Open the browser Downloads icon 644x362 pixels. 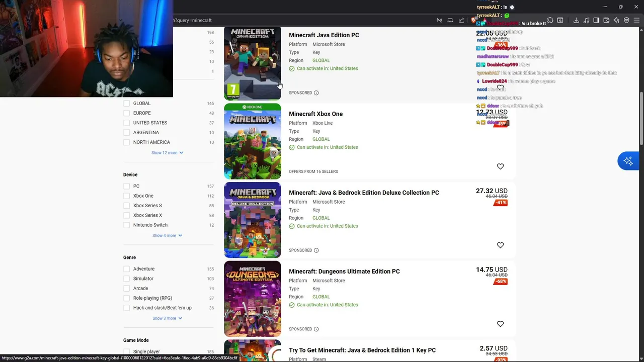pyautogui.click(x=576, y=20)
